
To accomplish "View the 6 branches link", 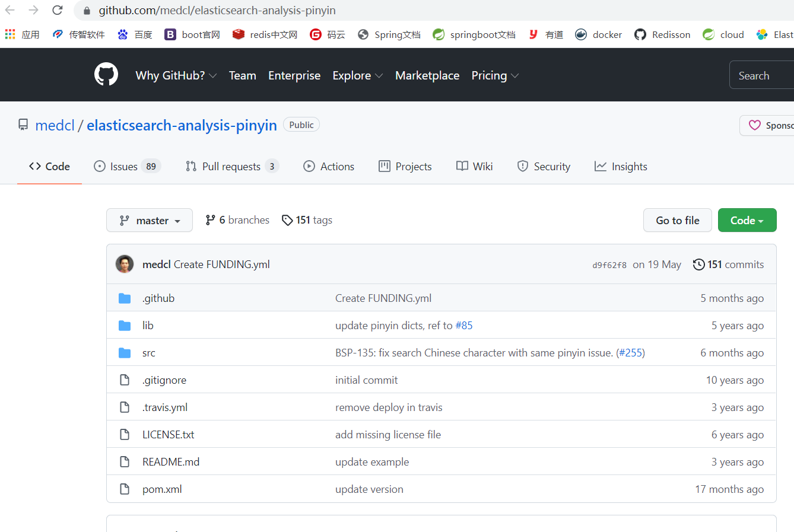I will point(237,220).
